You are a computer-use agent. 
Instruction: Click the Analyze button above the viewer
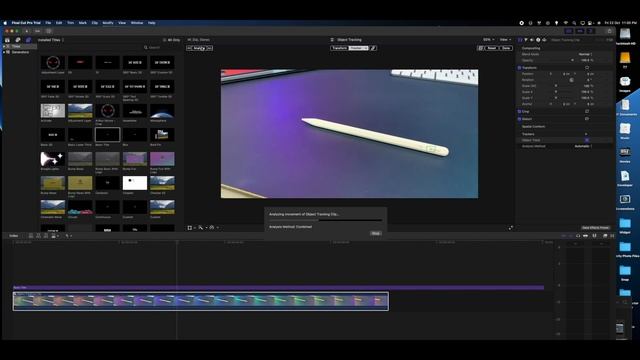(x=199, y=48)
